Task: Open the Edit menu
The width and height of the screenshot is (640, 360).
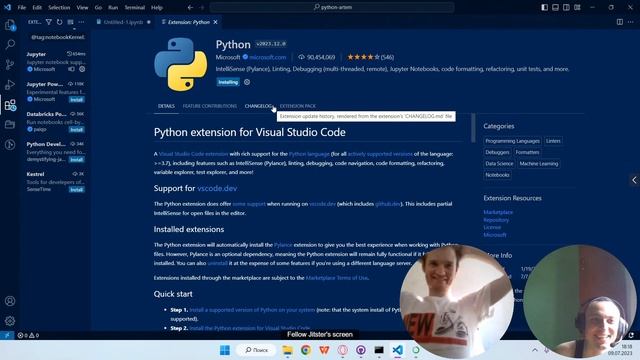Action: coord(37,7)
